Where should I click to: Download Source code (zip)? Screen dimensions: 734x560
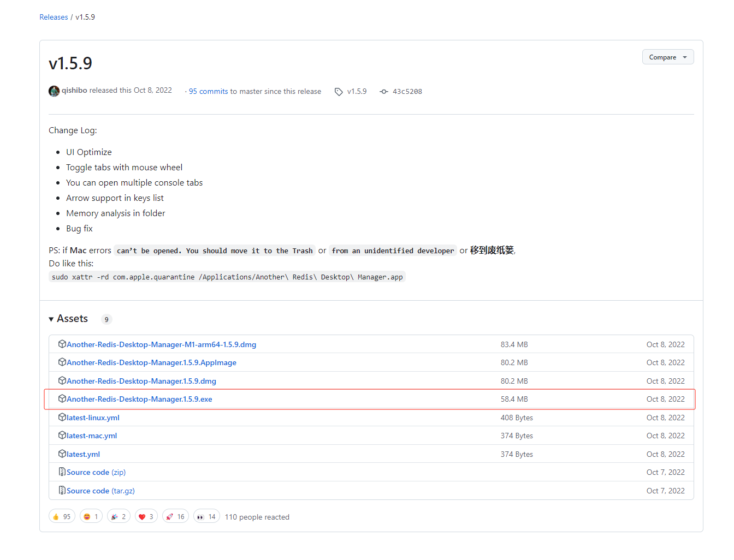96,472
